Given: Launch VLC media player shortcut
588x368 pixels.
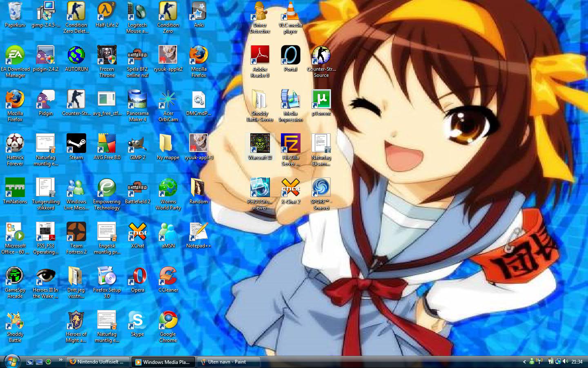Looking at the screenshot, I should click(x=290, y=11).
